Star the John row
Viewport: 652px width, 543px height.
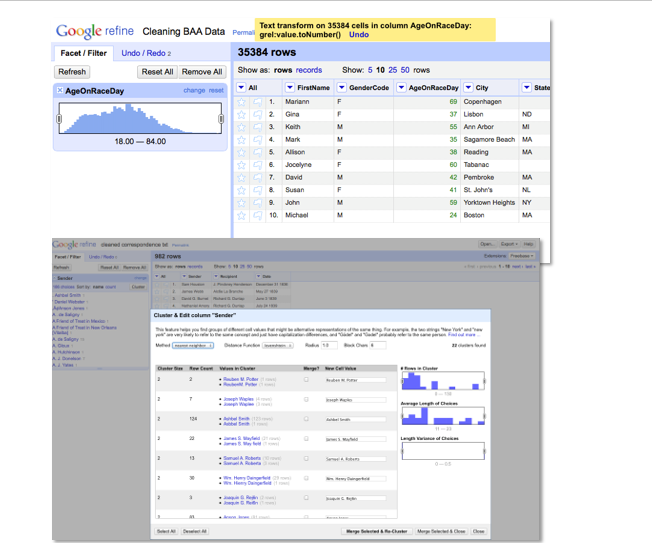coord(241,202)
